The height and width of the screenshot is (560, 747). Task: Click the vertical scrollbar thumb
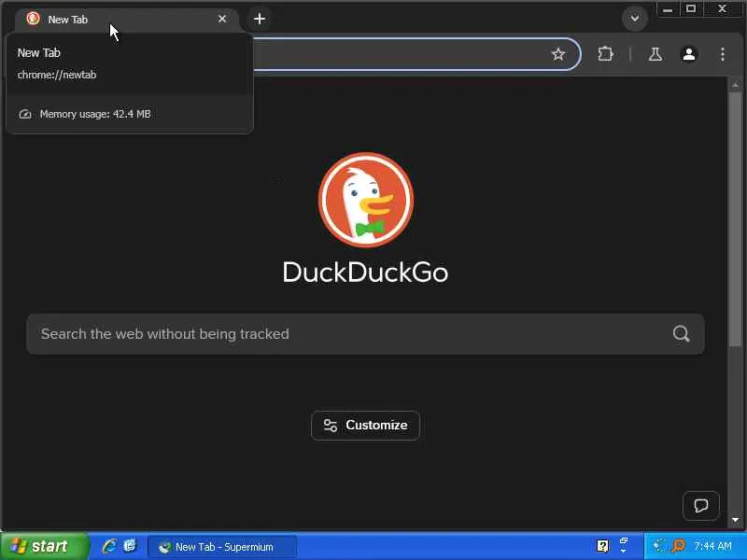coord(735,219)
